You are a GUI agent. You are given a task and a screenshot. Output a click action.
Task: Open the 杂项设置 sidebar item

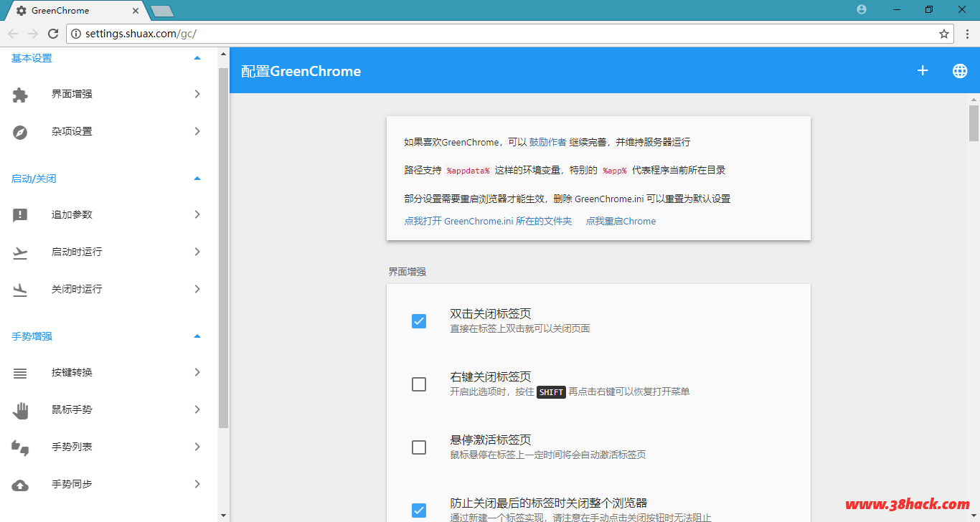tap(108, 131)
